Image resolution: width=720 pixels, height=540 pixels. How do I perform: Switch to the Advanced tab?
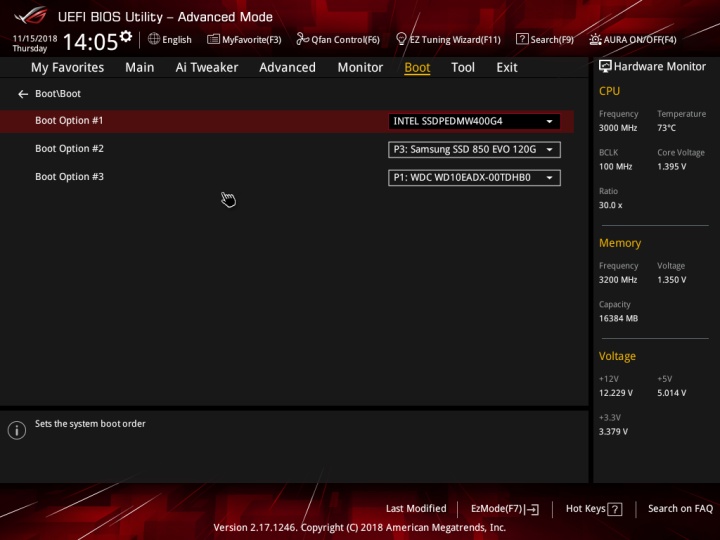pos(287,68)
